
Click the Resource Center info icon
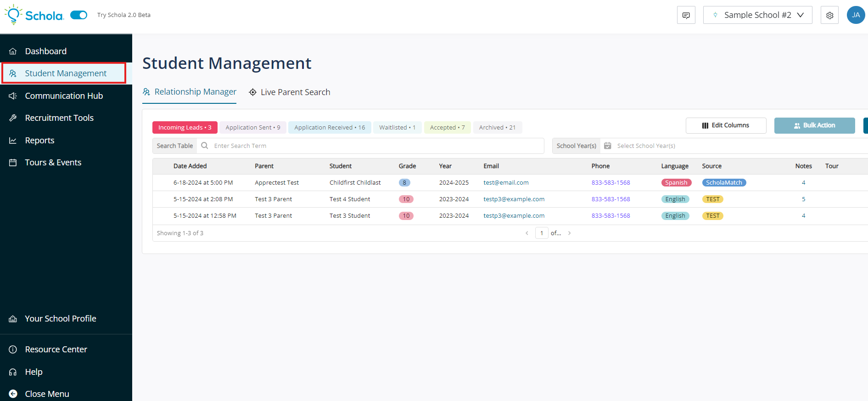click(13, 350)
